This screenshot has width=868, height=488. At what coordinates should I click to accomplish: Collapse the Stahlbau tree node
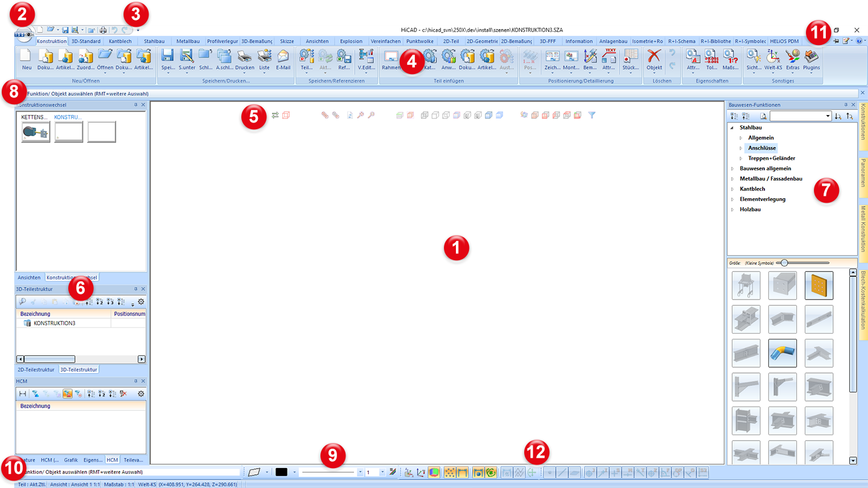pyautogui.click(x=733, y=128)
